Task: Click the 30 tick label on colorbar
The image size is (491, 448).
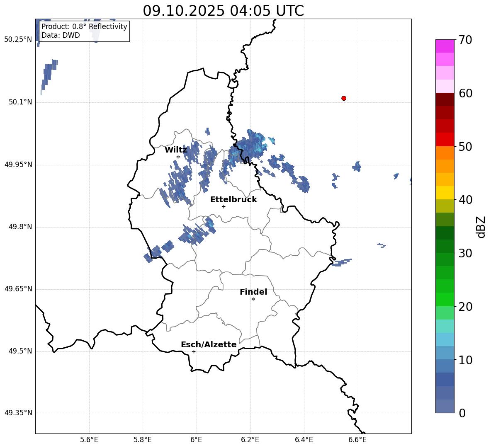Action: (465, 253)
